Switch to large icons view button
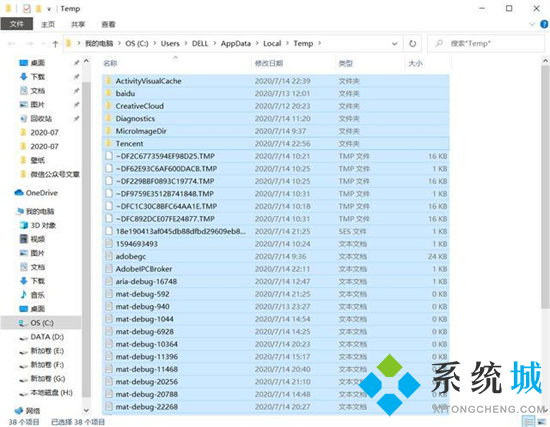This screenshot has height=427, width=550. tap(542, 421)
